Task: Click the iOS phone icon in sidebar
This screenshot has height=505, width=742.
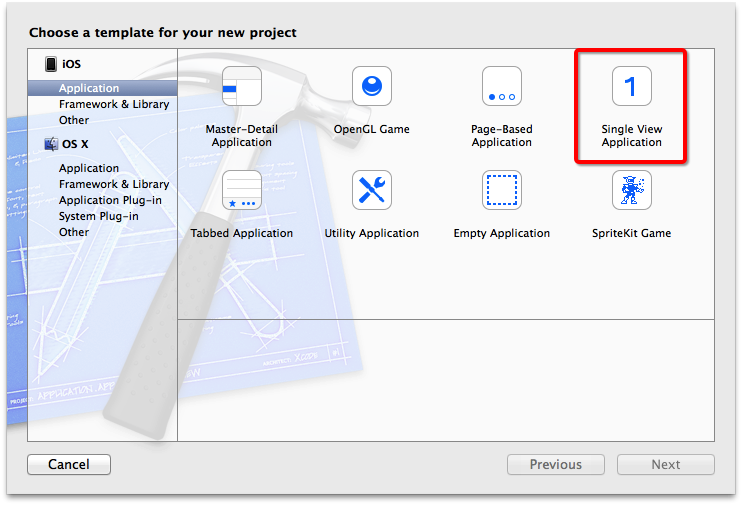Action: [x=51, y=64]
